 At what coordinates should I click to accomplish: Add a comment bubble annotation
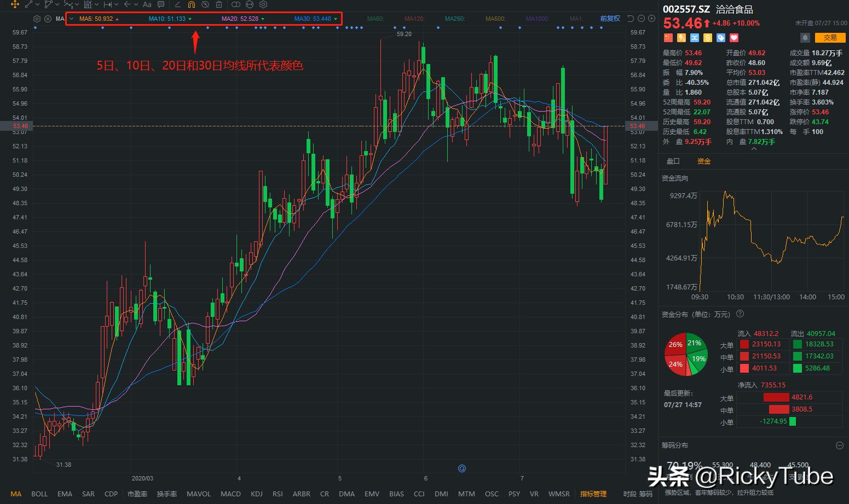point(161,4)
